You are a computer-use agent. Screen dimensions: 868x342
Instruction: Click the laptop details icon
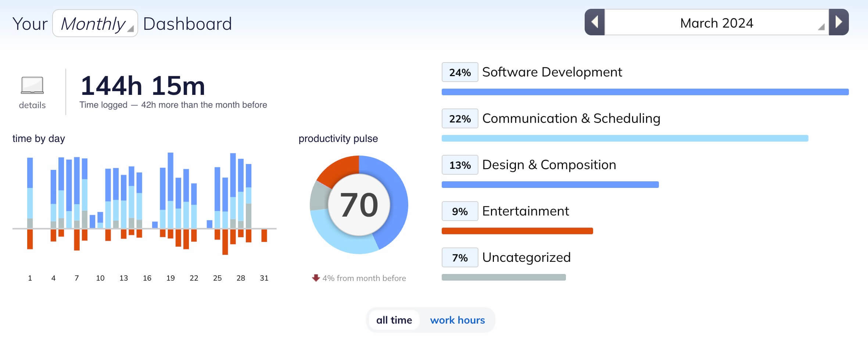point(32,85)
